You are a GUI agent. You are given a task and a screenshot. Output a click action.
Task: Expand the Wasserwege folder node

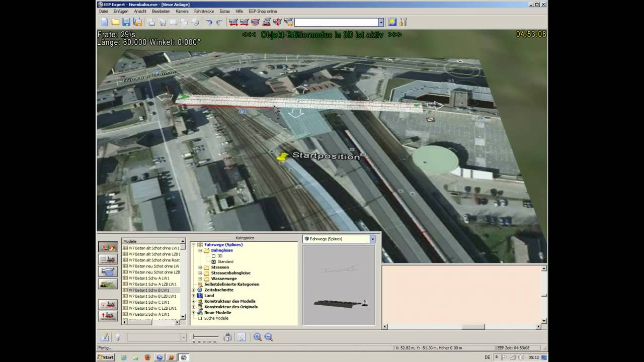tap(200, 279)
